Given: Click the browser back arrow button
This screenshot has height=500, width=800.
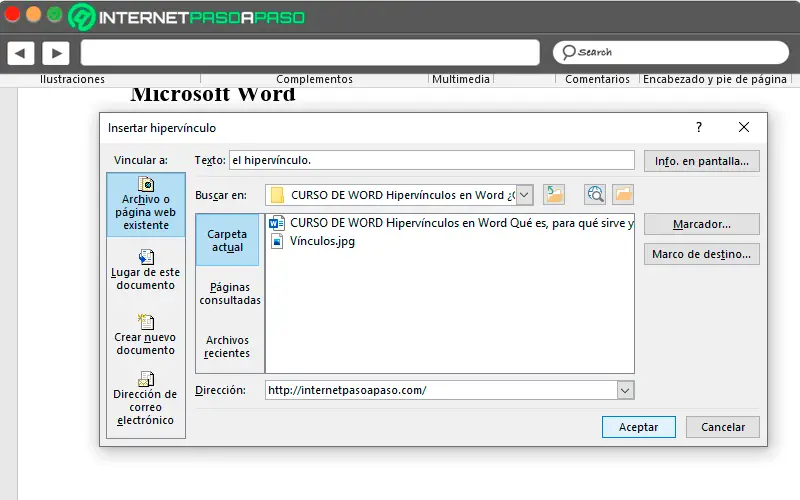Looking at the screenshot, I should pyautogui.click(x=20, y=53).
